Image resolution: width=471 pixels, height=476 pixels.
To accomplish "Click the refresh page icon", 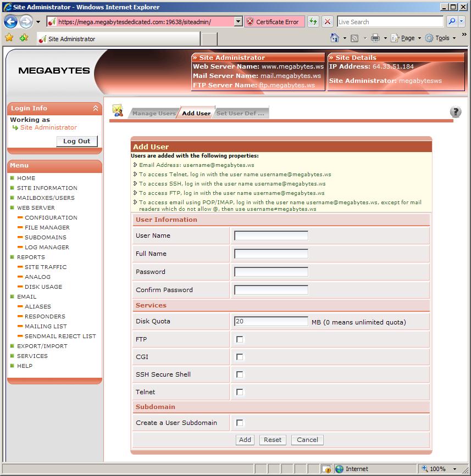I will 313,22.
